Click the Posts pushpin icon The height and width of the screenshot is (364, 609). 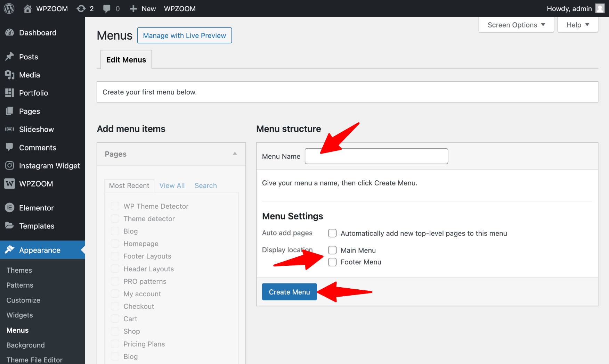click(x=10, y=57)
